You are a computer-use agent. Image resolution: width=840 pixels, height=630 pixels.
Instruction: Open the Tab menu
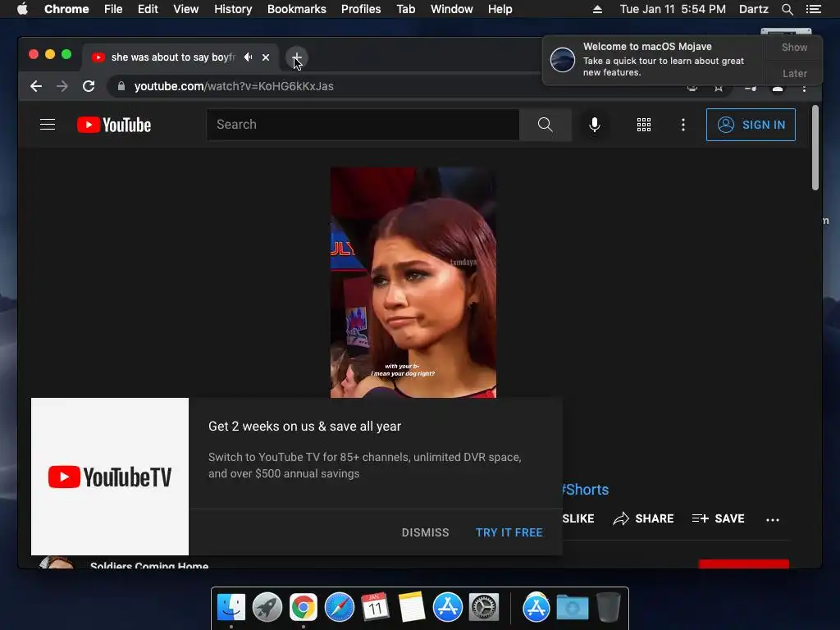point(405,9)
